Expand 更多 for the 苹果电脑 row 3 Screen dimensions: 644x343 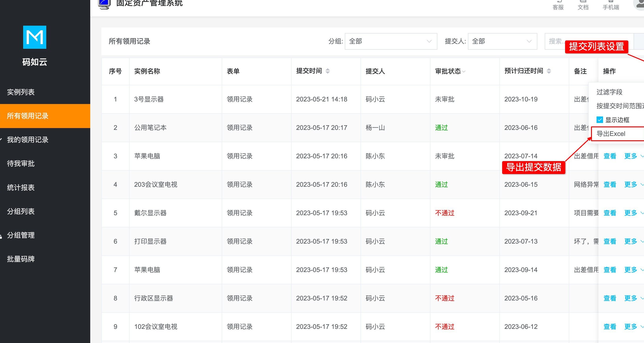[x=634, y=156]
